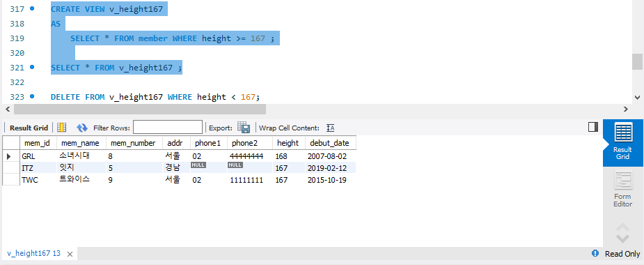Sort by the addr column header

coord(175,143)
